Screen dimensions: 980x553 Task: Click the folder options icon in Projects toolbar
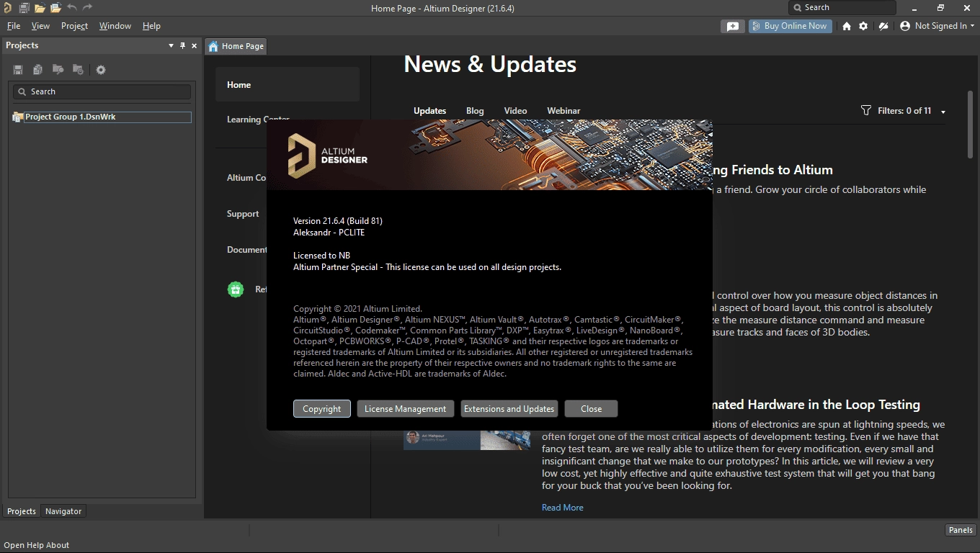[78, 70]
